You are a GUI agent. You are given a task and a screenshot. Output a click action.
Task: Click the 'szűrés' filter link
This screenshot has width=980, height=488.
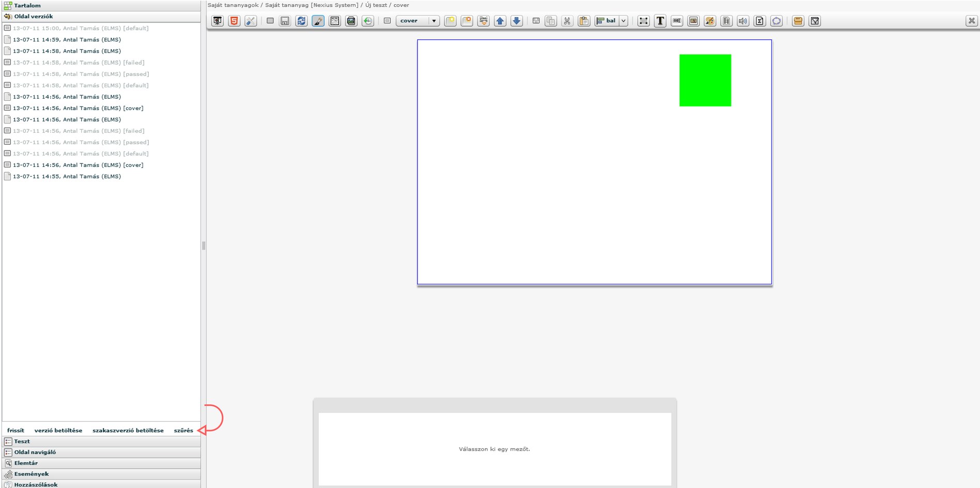183,431
